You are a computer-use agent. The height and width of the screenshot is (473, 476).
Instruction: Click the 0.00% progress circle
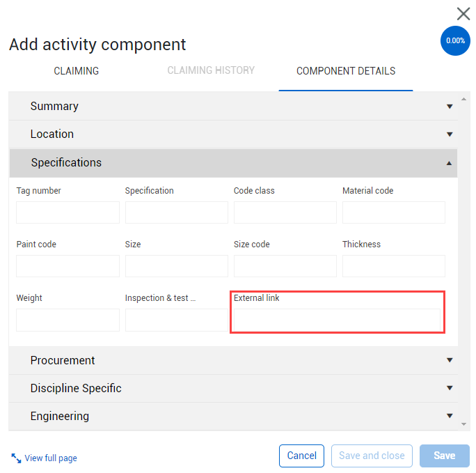(455, 41)
